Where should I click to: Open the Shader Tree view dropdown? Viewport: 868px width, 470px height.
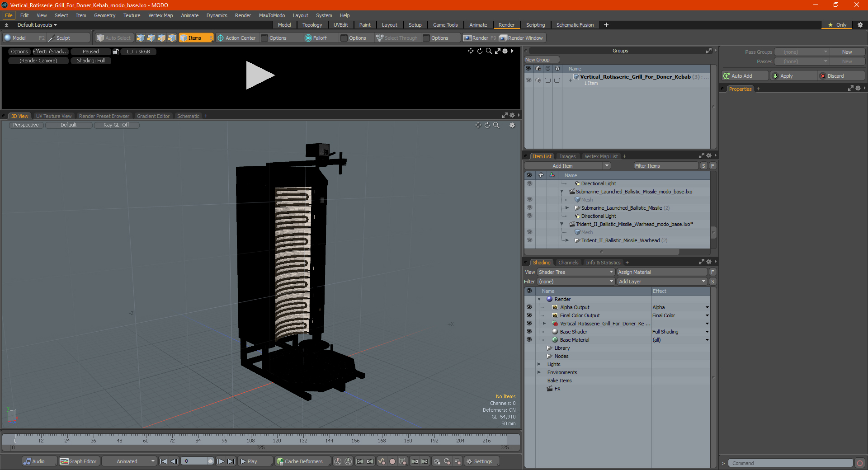[x=576, y=272]
